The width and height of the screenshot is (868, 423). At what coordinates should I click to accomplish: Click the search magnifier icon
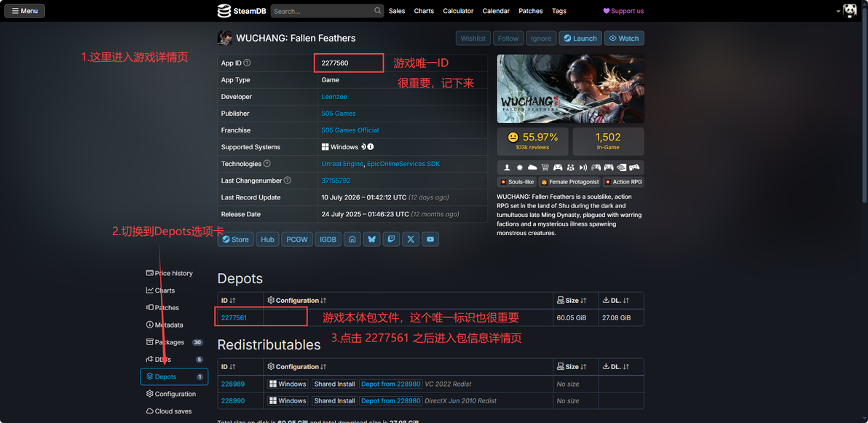pyautogui.click(x=377, y=10)
